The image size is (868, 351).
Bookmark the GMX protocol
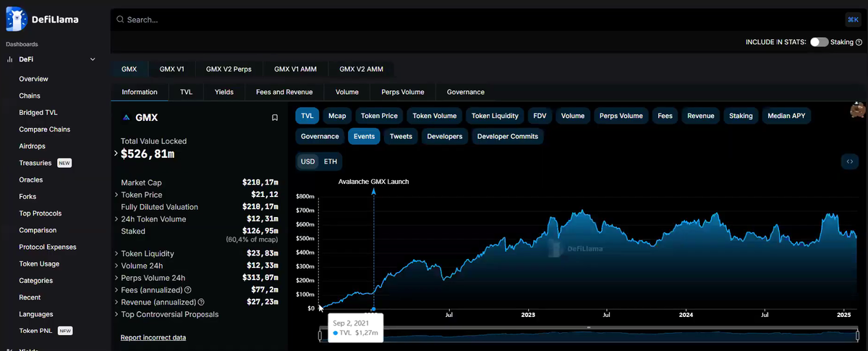pos(275,117)
